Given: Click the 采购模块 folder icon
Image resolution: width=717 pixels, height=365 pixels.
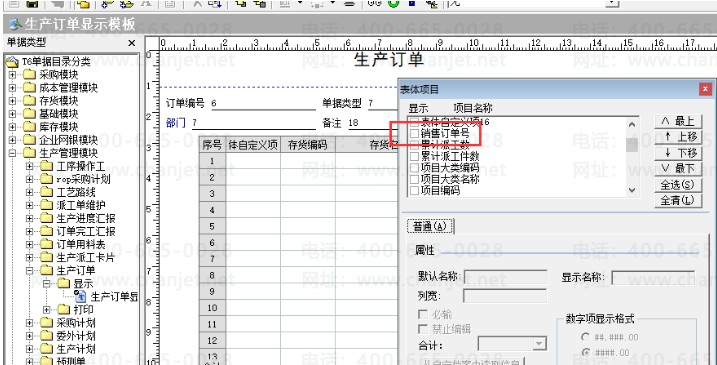Looking at the screenshot, I should tap(29, 75).
